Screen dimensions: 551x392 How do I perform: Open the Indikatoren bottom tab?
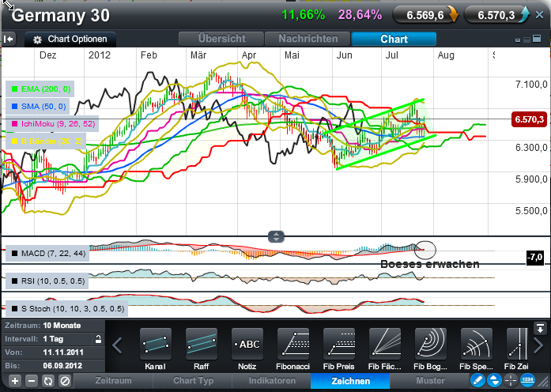[272, 381]
